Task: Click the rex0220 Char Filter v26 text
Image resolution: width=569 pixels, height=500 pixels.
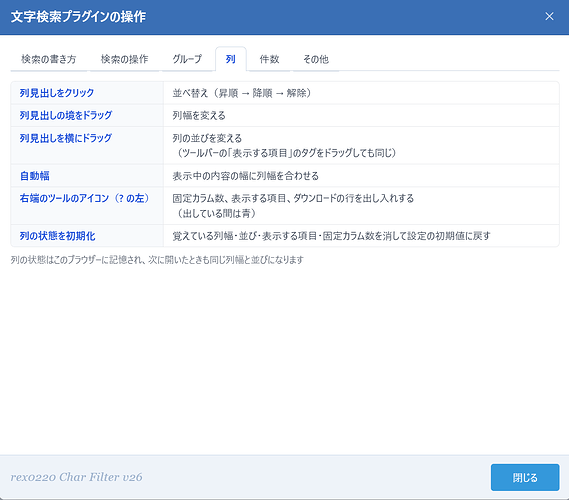Action: click(x=77, y=477)
